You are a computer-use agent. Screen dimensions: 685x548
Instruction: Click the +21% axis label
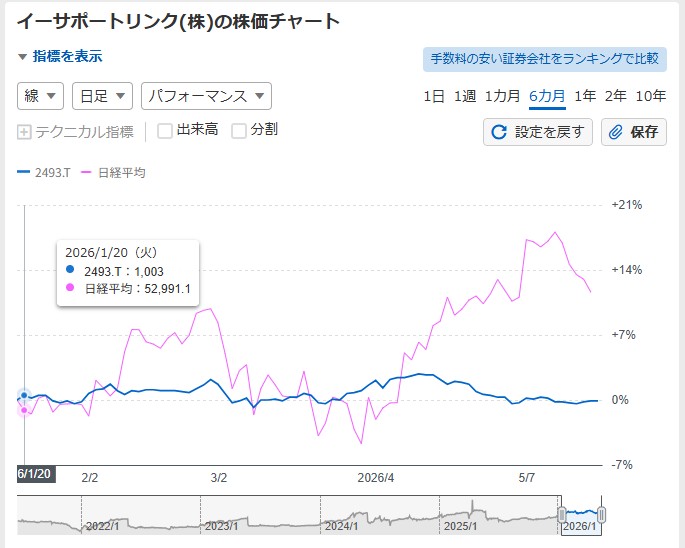pyautogui.click(x=626, y=205)
